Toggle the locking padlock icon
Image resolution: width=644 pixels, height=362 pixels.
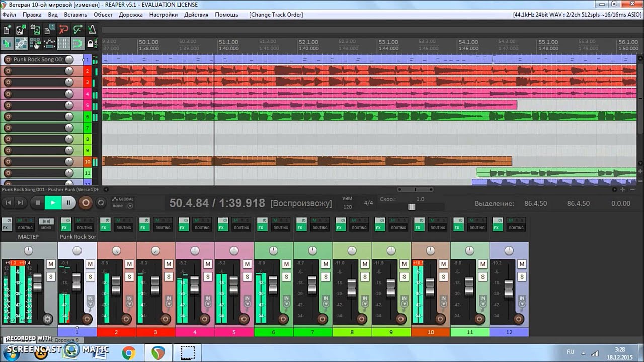(91, 44)
